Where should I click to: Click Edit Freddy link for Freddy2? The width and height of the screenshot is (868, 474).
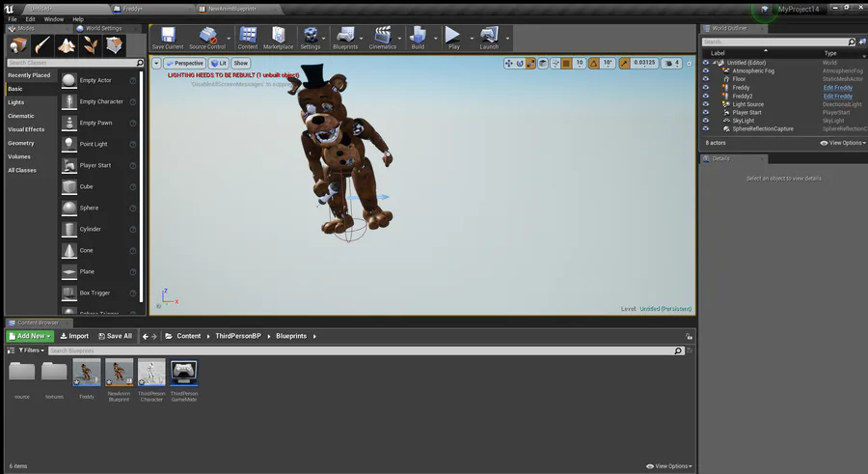837,97
